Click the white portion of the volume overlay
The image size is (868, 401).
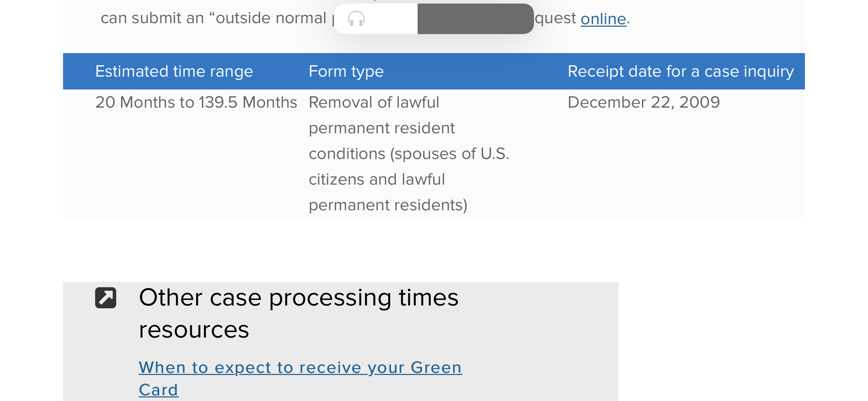(376, 19)
